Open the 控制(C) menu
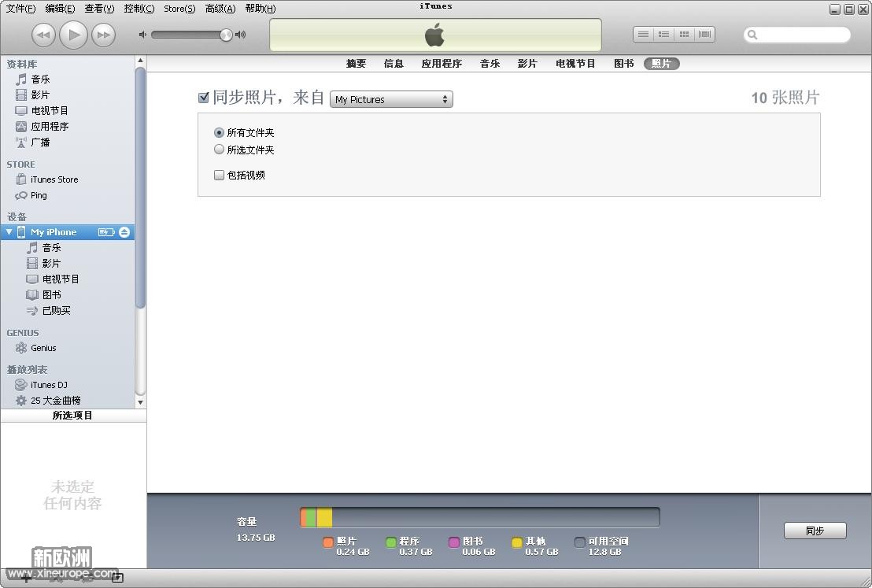 pos(139,9)
